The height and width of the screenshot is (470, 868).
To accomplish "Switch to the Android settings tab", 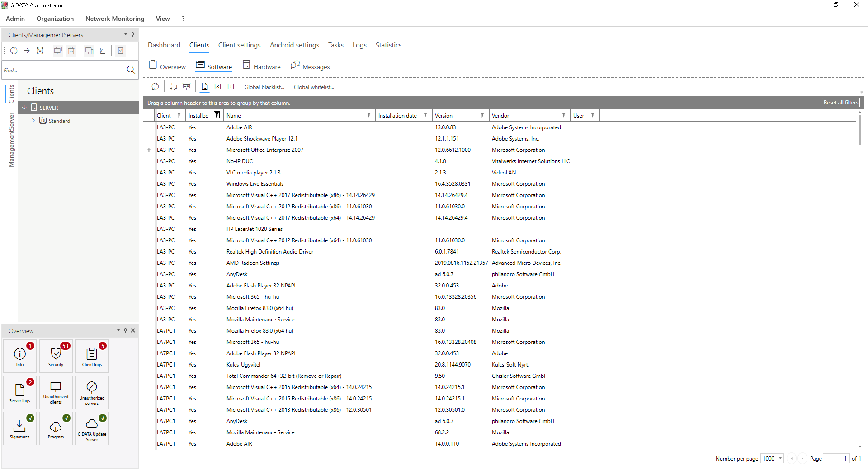I will pyautogui.click(x=294, y=45).
